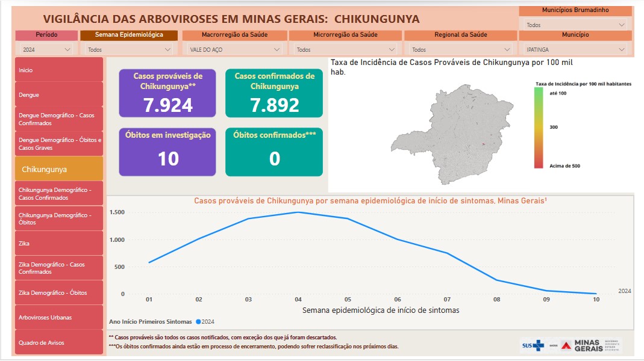Select the Zika sidebar item
Viewport: 644px width, 361px height.
(x=58, y=243)
